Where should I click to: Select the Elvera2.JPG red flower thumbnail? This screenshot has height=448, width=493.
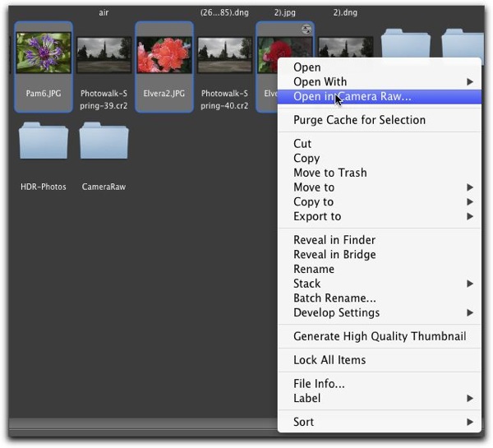(x=164, y=53)
